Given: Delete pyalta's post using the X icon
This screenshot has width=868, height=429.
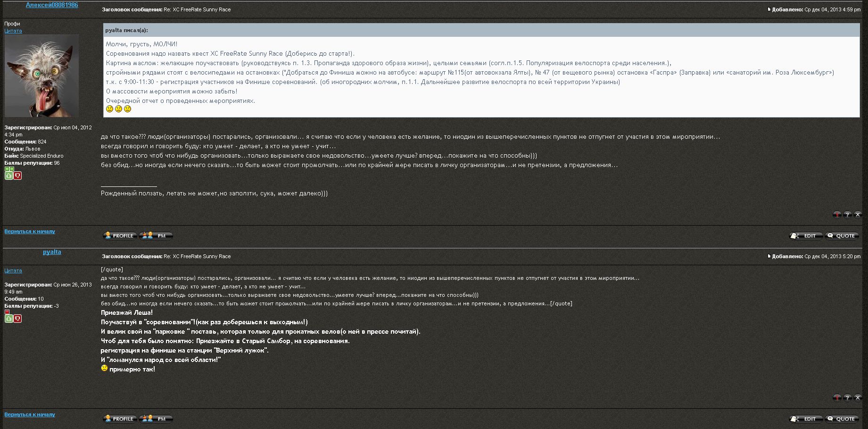Looking at the screenshot, I should (858, 398).
